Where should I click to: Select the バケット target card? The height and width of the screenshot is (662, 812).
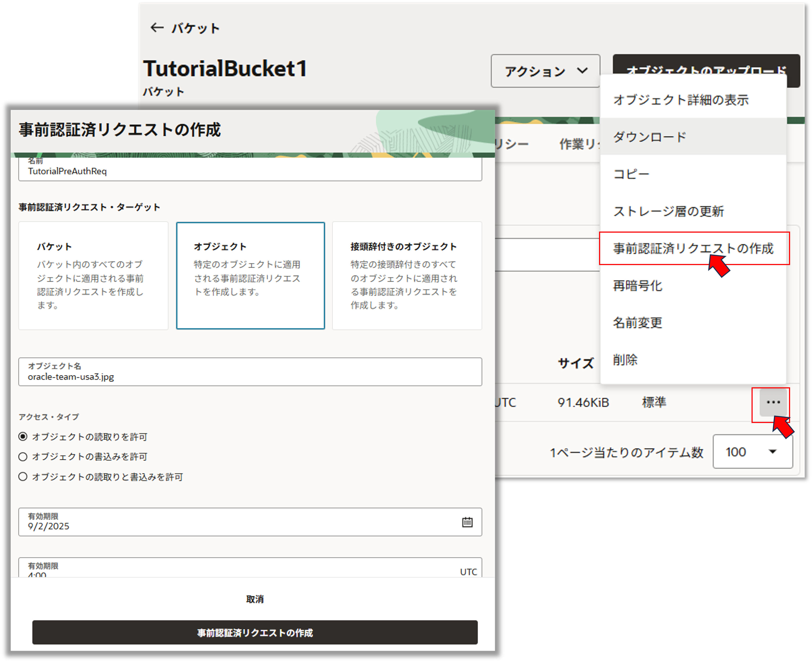(x=93, y=275)
